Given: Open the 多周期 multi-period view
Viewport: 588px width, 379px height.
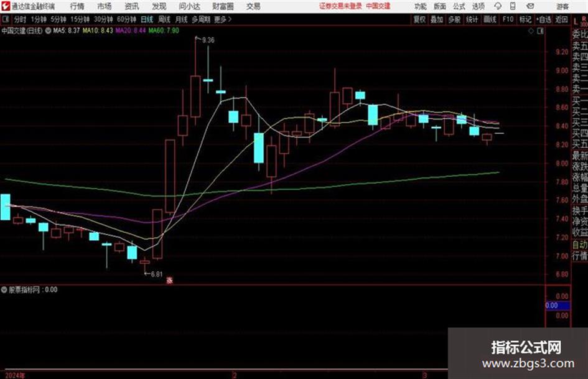Looking at the screenshot, I should pyautogui.click(x=201, y=19).
